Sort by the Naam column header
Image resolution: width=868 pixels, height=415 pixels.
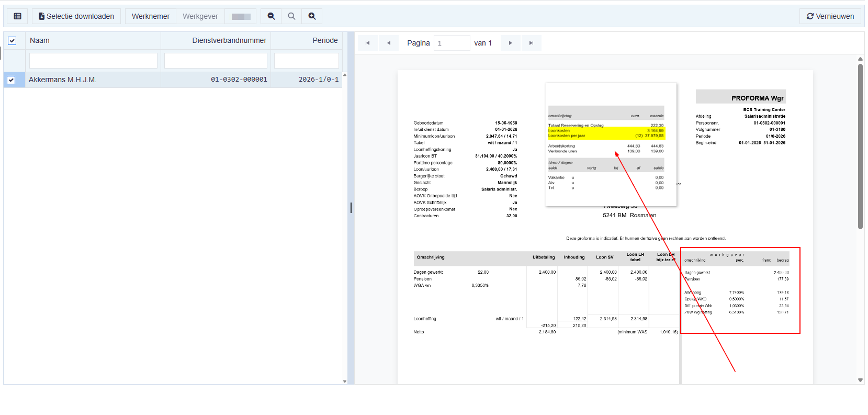tap(93, 40)
